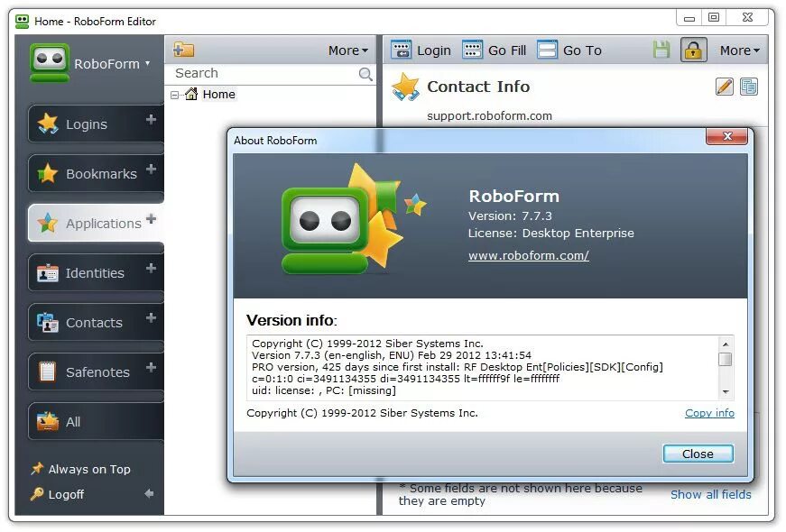Click the title bar RoboForm app icon
The image size is (786, 532).
click(x=22, y=21)
